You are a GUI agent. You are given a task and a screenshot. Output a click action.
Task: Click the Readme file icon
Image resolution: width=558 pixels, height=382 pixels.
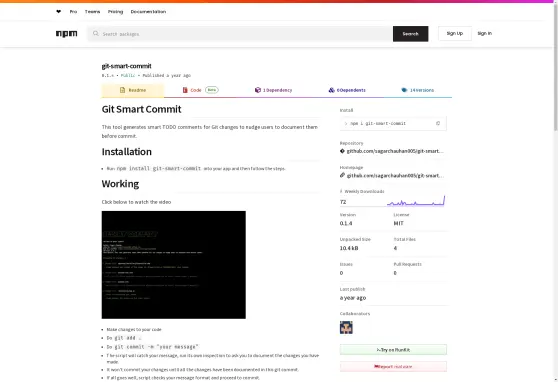click(x=122, y=90)
